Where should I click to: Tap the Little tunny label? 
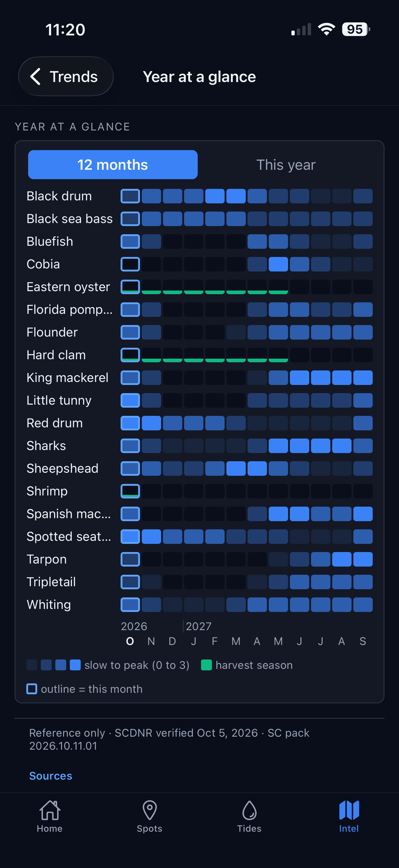(x=59, y=400)
